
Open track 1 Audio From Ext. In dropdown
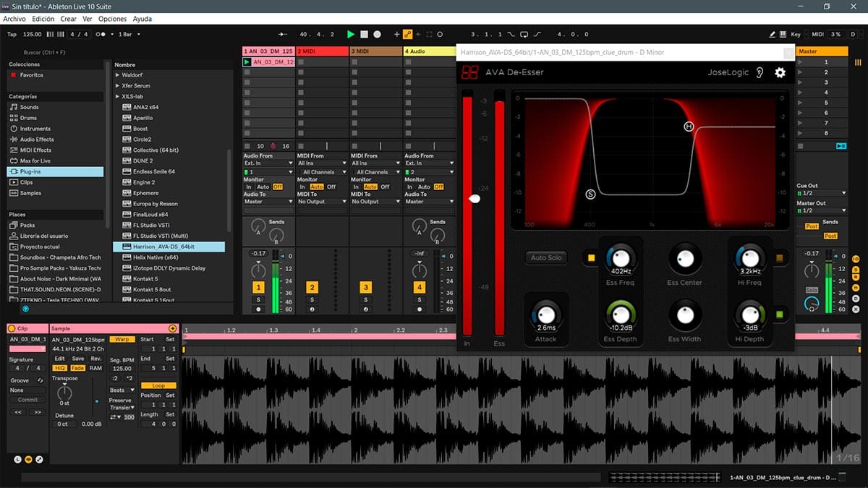(267, 163)
